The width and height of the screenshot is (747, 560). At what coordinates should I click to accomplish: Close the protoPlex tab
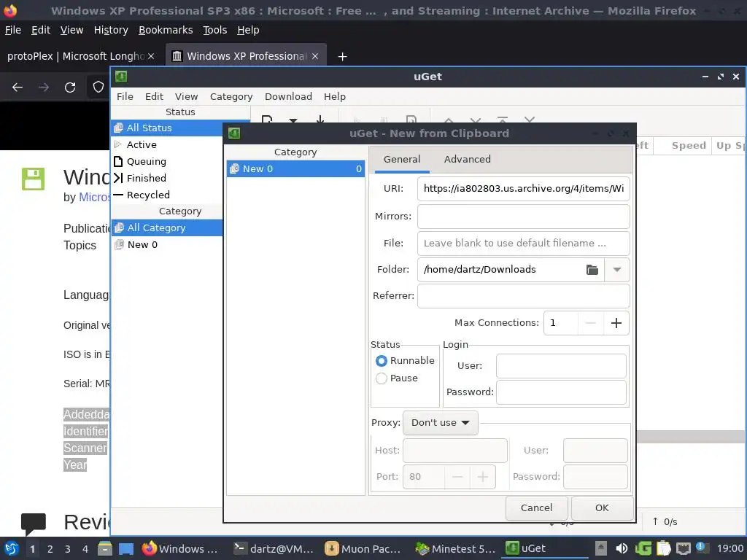[x=150, y=56]
